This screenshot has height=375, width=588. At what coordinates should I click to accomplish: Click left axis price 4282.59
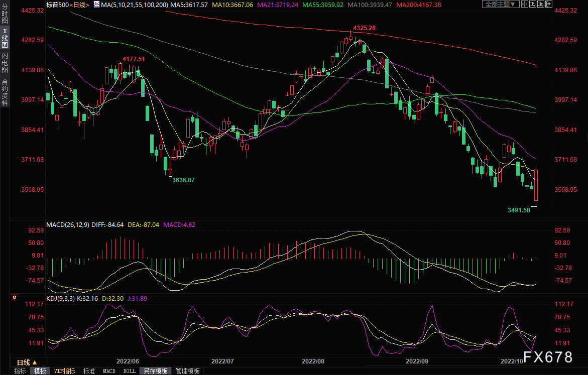(32, 40)
